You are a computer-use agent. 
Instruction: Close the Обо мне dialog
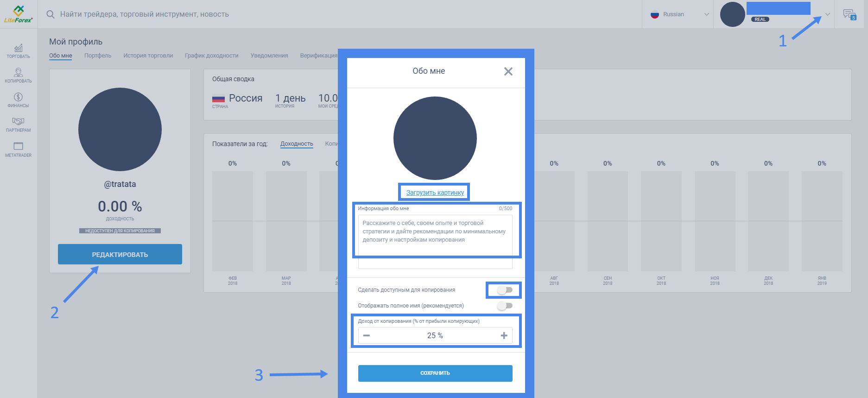click(508, 71)
